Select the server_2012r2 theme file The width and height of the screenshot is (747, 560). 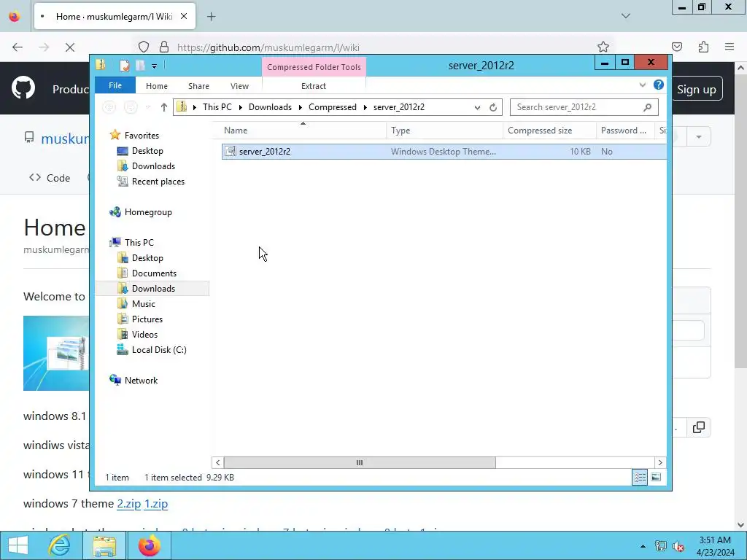tap(444, 152)
